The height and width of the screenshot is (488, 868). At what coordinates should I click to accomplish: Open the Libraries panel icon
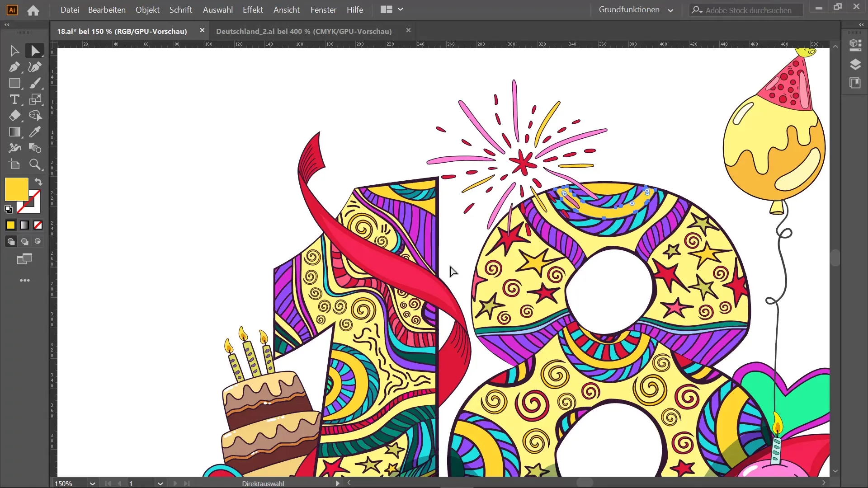click(x=855, y=83)
